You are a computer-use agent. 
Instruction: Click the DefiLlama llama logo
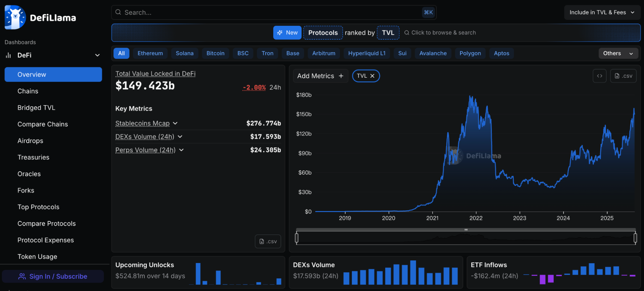(15, 17)
